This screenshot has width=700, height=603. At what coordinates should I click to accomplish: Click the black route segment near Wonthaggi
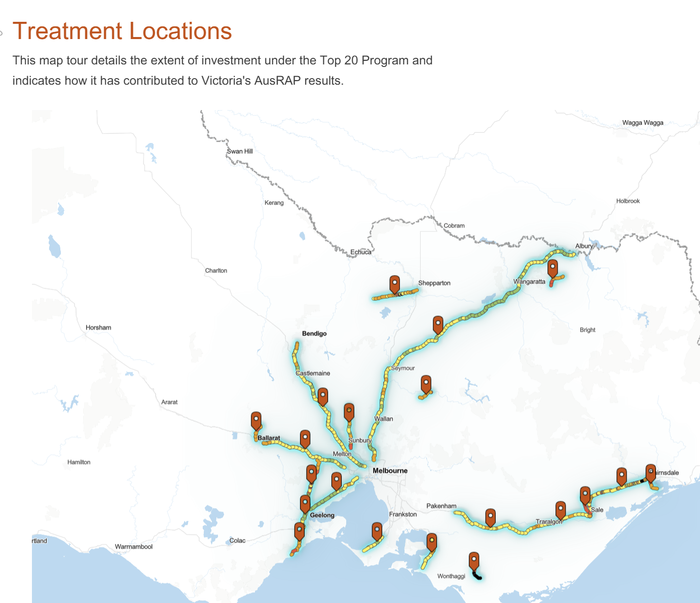(476, 576)
